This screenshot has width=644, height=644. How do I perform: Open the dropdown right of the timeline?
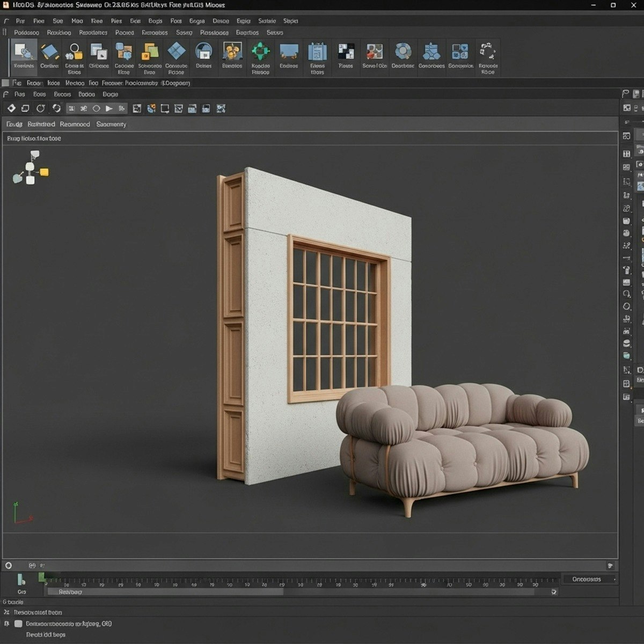(589, 579)
